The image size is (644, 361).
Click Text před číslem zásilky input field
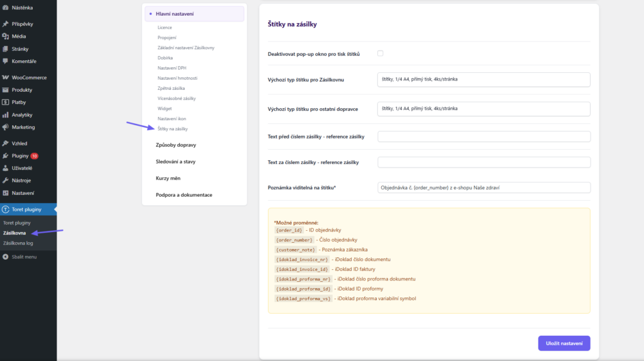tap(484, 136)
